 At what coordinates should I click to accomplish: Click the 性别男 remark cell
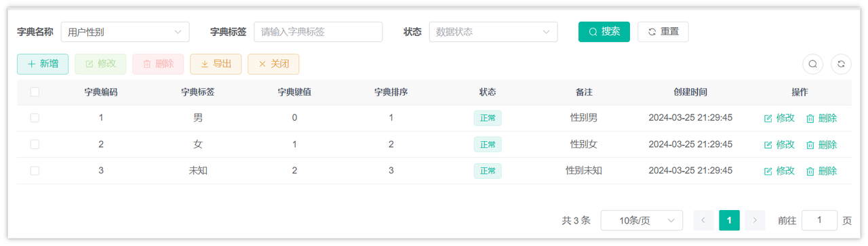(x=584, y=118)
